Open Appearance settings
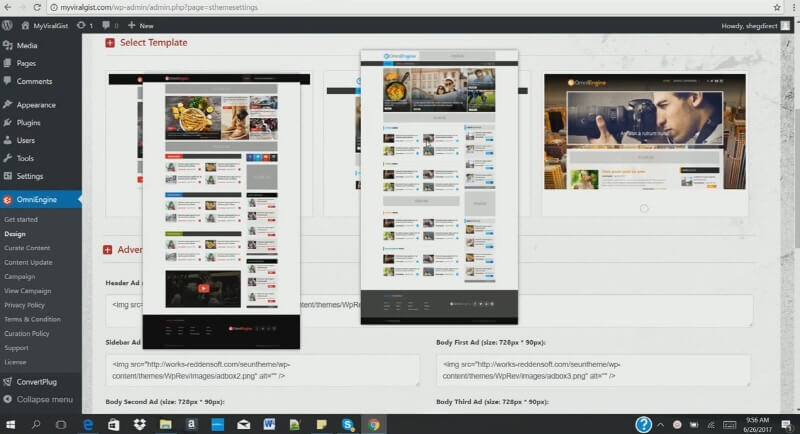Image resolution: width=800 pixels, height=434 pixels. pos(36,105)
